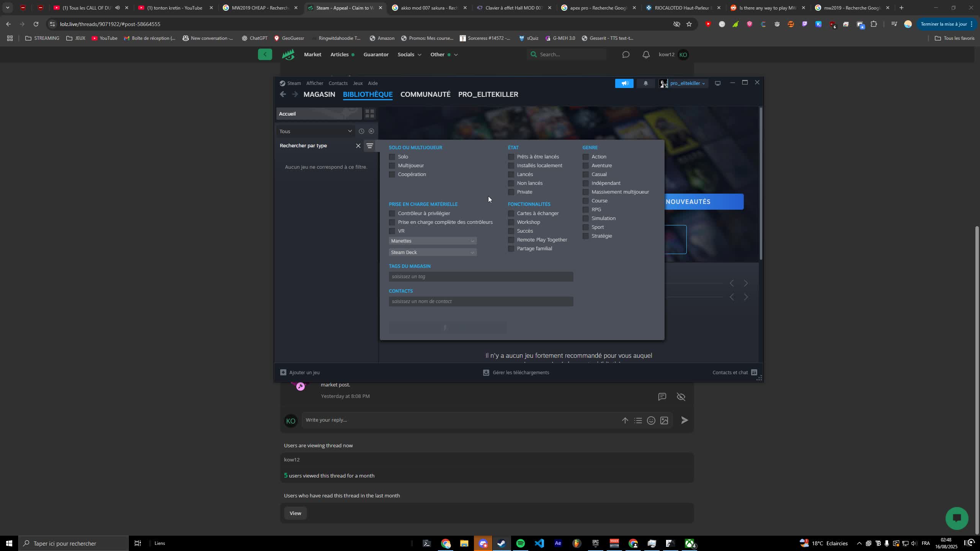Check the Installés localement filter

coord(511,166)
